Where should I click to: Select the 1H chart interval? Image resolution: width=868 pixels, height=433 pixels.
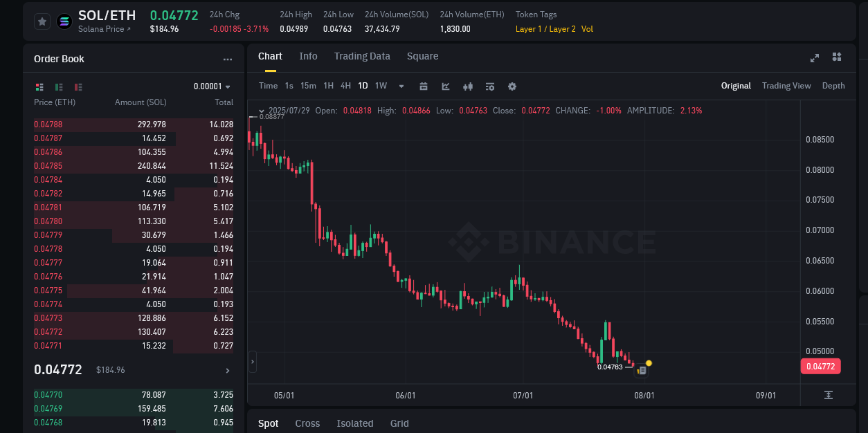(x=328, y=86)
